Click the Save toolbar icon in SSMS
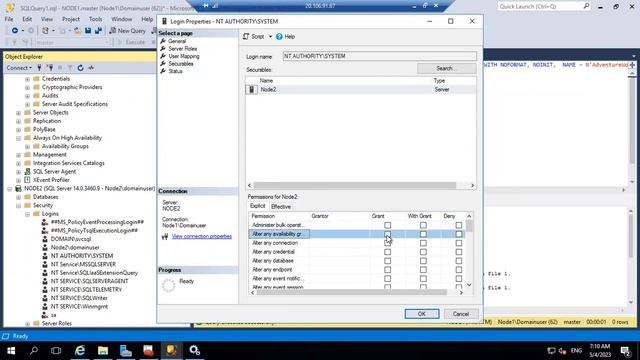 click(x=88, y=31)
